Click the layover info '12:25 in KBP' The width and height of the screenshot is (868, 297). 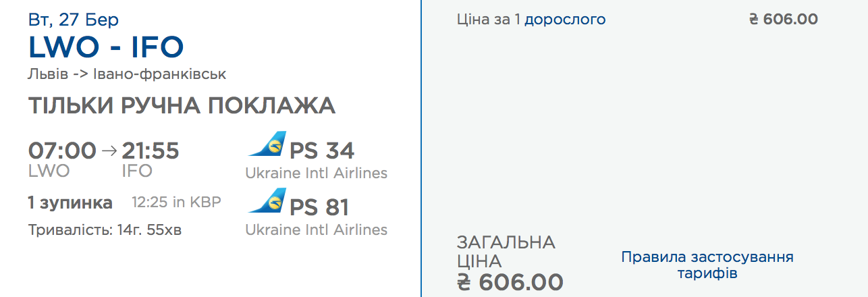coord(176,202)
